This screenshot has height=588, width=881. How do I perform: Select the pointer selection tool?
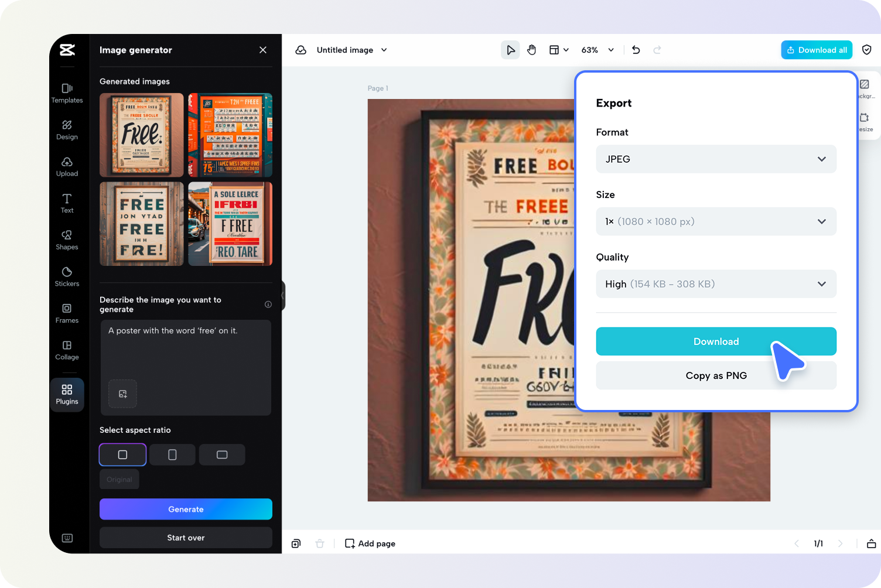point(511,50)
